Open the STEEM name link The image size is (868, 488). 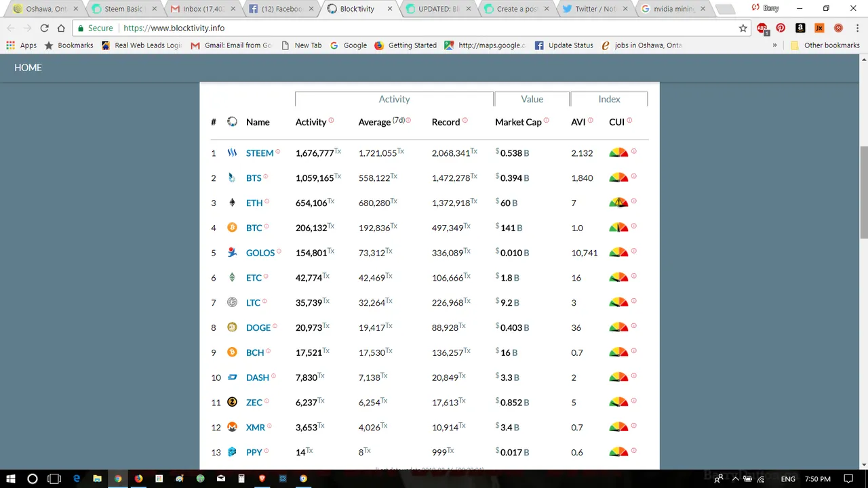260,153
